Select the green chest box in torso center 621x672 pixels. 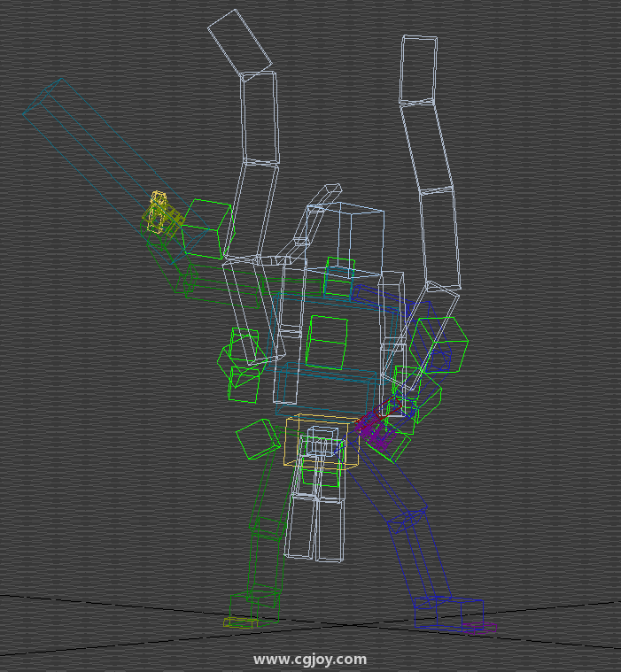click(x=327, y=343)
